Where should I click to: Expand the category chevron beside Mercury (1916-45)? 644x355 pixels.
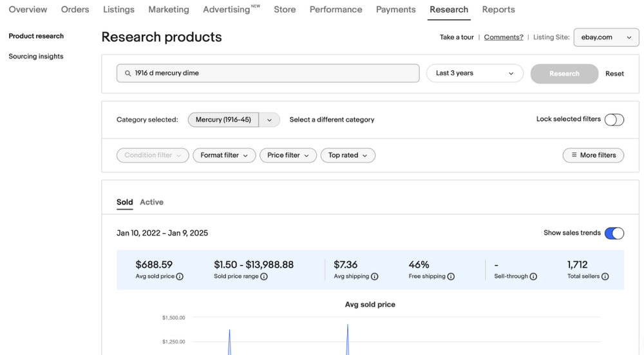pyautogui.click(x=269, y=120)
